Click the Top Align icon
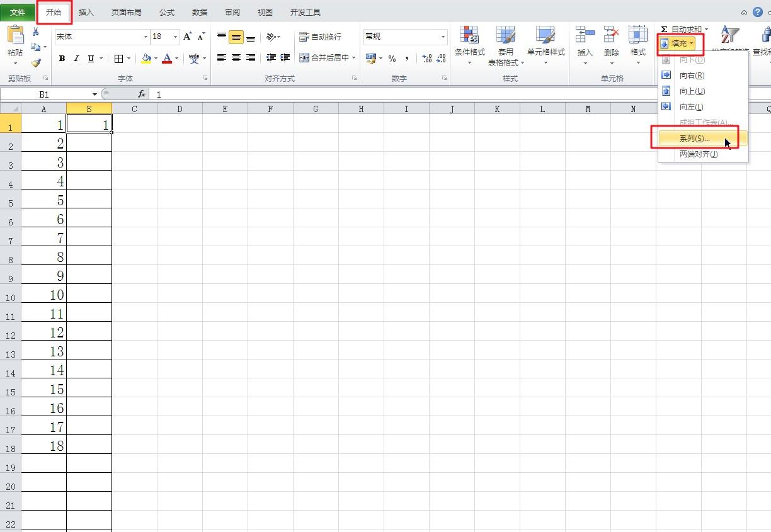The image size is (771, 532). pyautogui.click(x=222, y=37)
